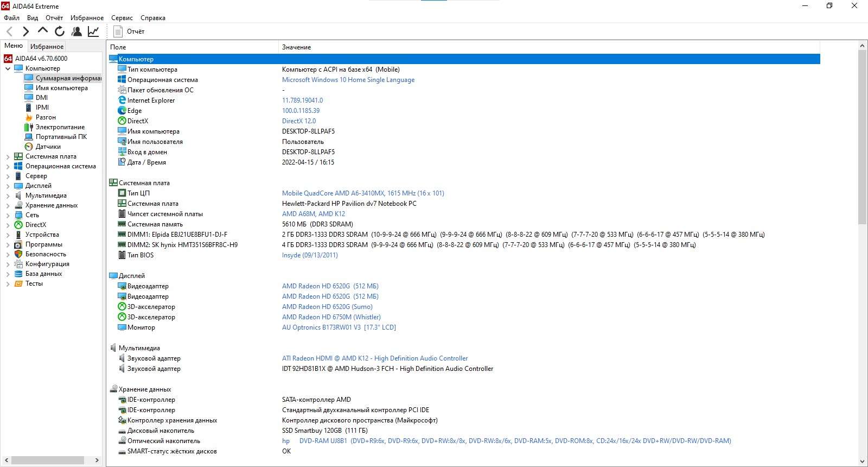The image size is (868, 467).
Task: Select the DIMM2: SK hynix HMT351S6BFR8C-H9 row
Action: 464,245
